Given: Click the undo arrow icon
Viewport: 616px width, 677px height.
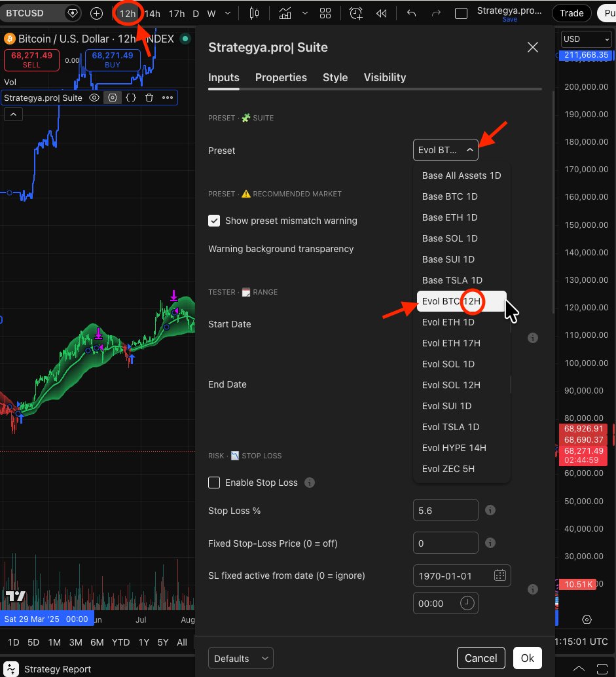Looking at the screenshot, I should click(411, 13).
